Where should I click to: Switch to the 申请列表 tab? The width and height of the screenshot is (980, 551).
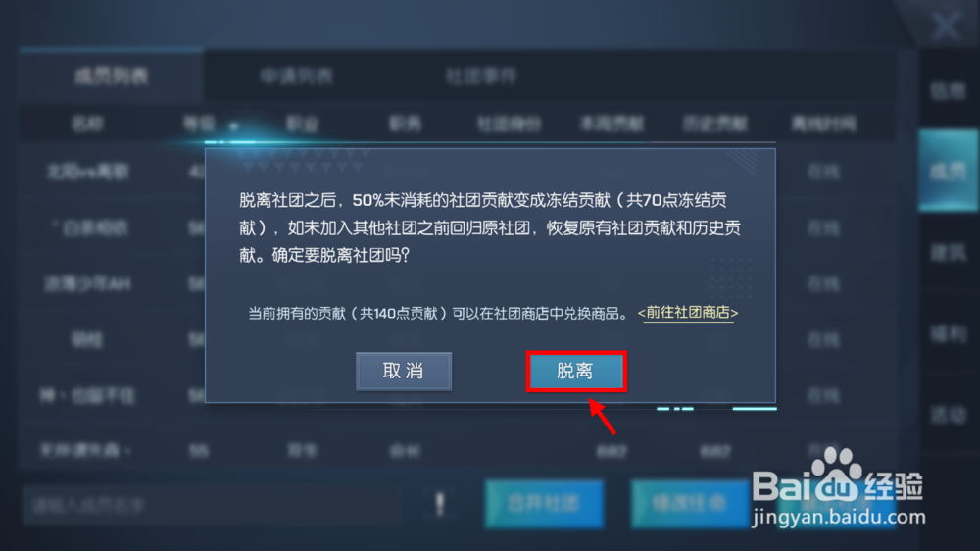click(x=296, y=76)
